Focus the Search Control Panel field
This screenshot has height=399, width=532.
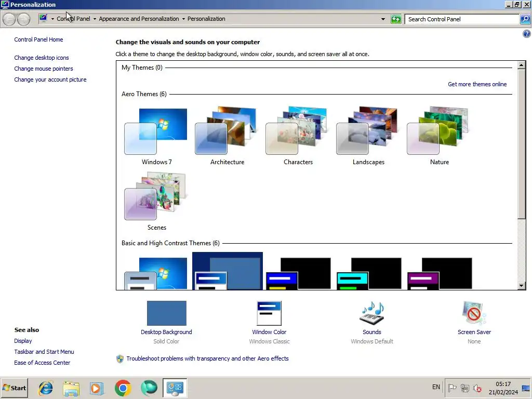click(462, 19)
